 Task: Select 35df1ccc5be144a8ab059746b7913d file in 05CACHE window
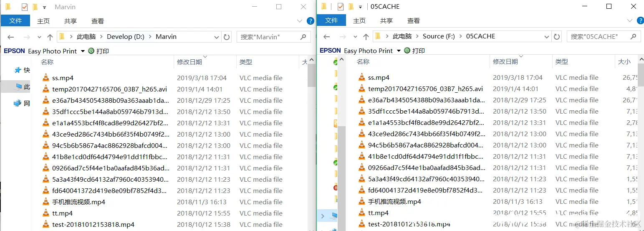point(427,111)
